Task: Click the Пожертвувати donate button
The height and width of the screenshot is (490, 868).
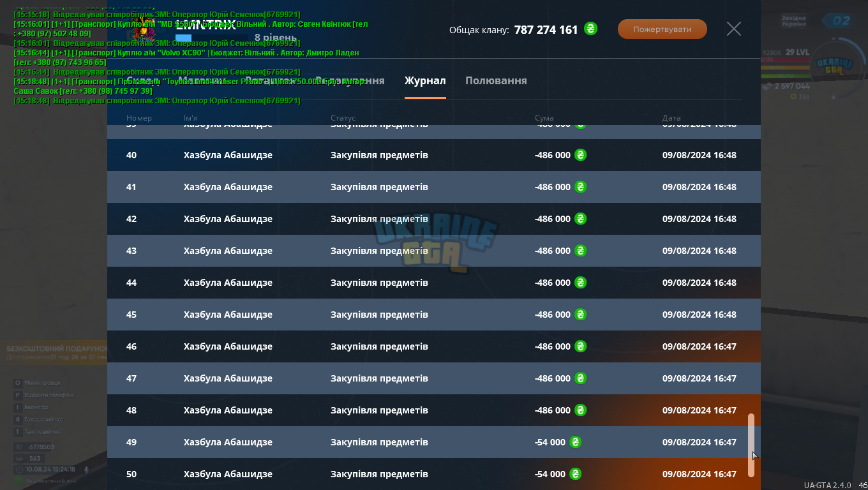Action: (x=662, y=29)
